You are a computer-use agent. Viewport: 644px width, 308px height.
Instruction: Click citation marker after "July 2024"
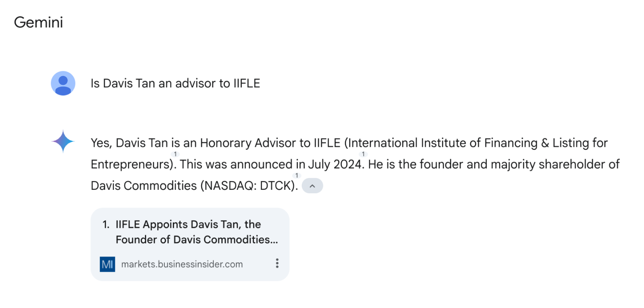tap(363, 154)
